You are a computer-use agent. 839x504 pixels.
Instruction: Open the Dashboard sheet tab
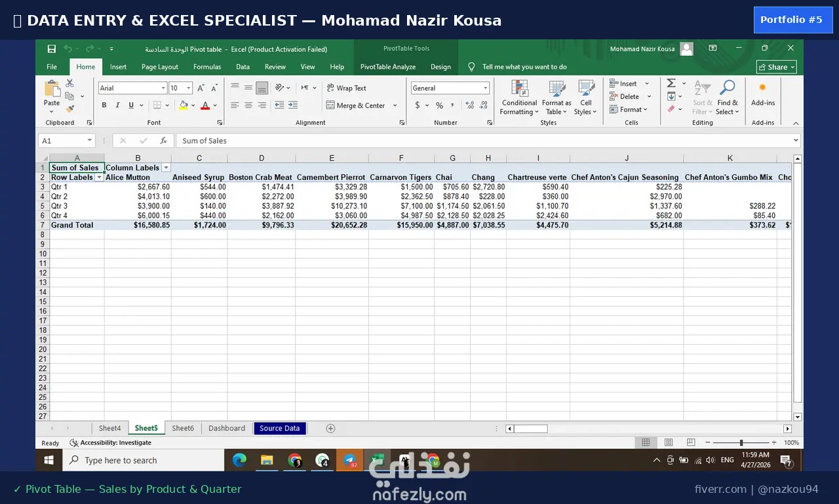click(227, 428)
